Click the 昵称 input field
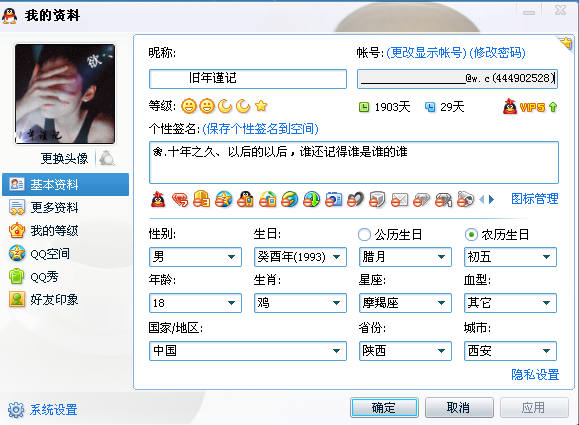The width and height of the screenshot is (579, 425). 248,79
